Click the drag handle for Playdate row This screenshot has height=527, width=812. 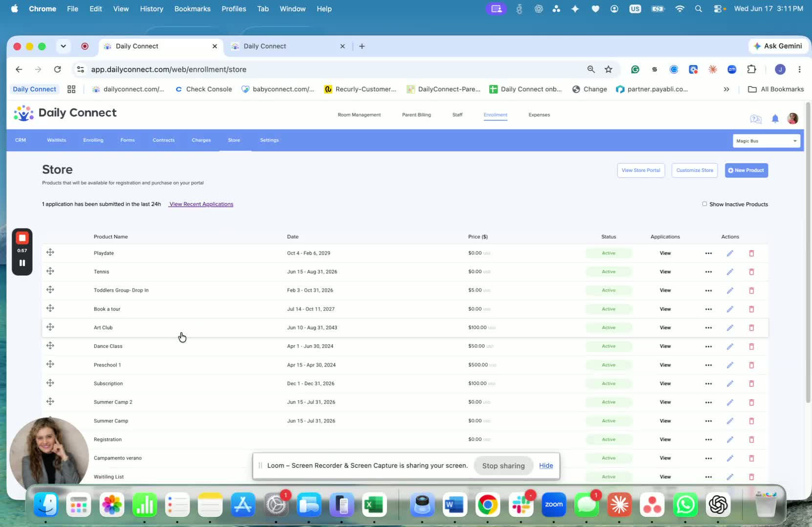(50, 252)
